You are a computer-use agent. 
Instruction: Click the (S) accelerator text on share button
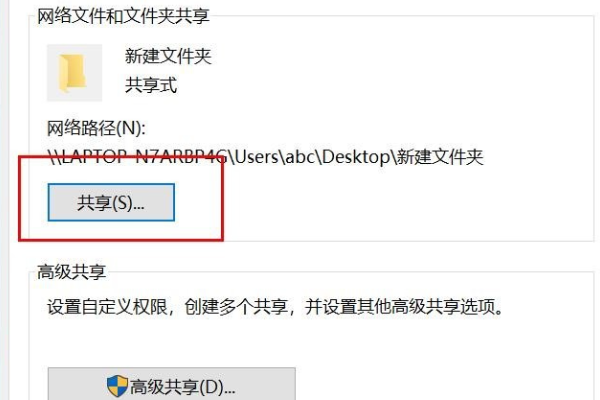122,203
